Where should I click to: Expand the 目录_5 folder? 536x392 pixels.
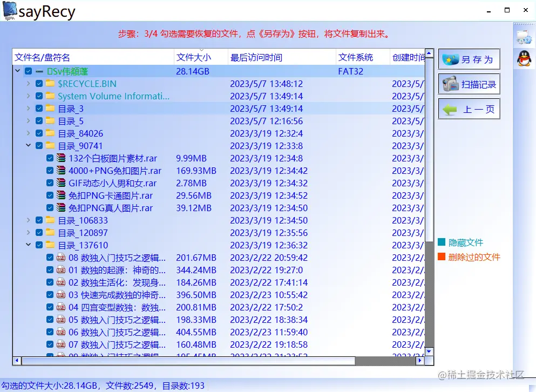pos(29,121)
